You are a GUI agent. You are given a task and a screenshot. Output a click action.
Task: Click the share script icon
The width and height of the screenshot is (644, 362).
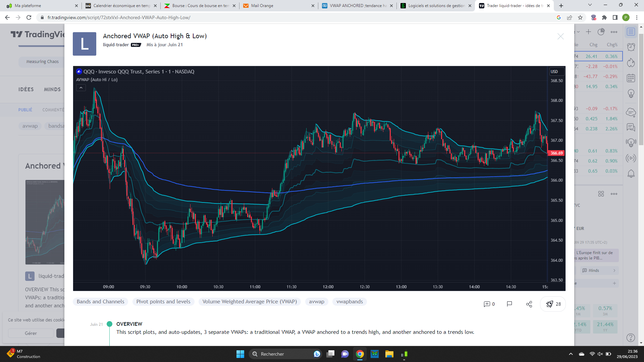tap(529, 304)
